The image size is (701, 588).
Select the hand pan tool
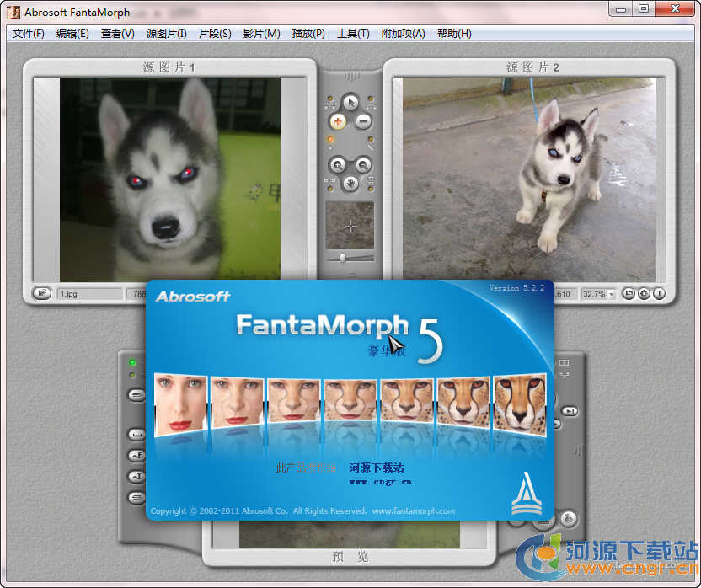350,183
